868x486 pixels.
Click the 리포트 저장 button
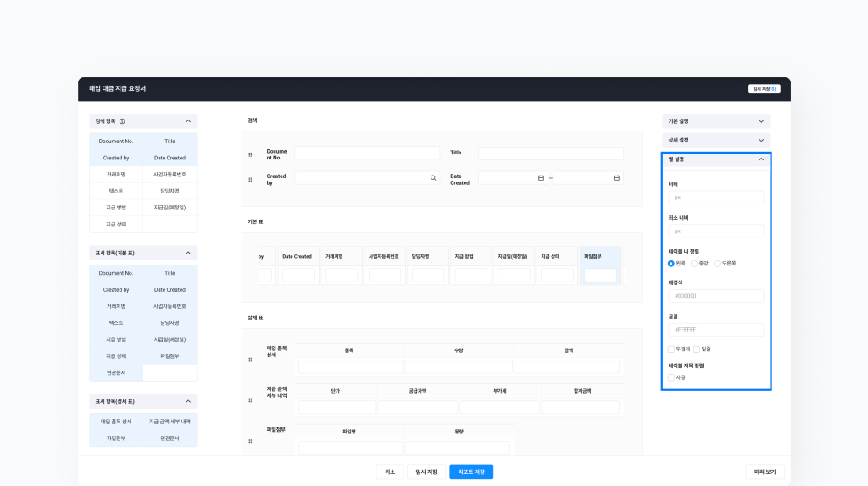coord(471,472)
